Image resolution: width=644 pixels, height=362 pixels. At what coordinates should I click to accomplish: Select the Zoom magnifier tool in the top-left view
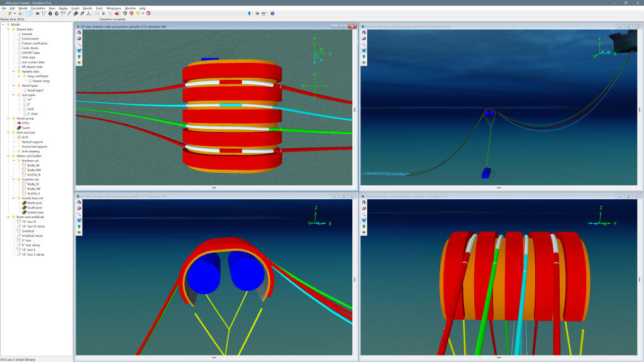point(79,43)
